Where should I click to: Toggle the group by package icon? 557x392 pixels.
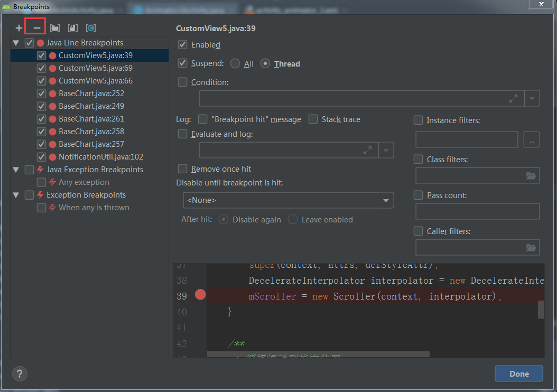tap(55, 27)
